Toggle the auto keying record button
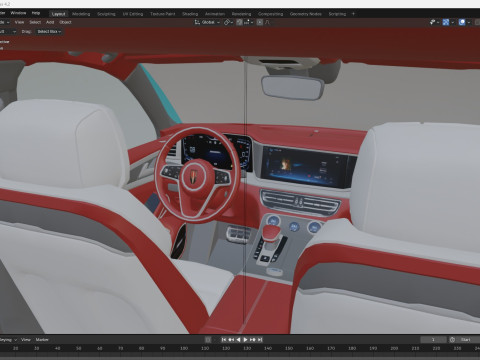The width and height of the screenshot is (480, 360). (208, 340)
